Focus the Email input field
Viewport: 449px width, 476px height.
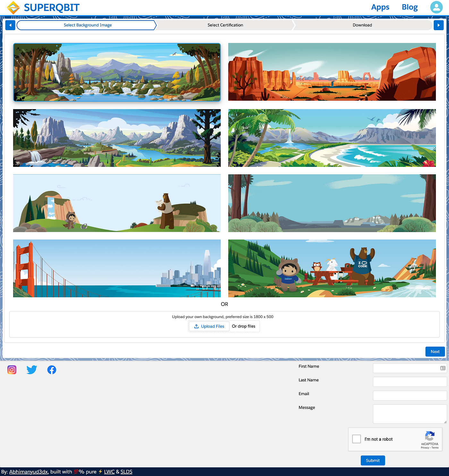pyautogui.click(x=410, y=395)
